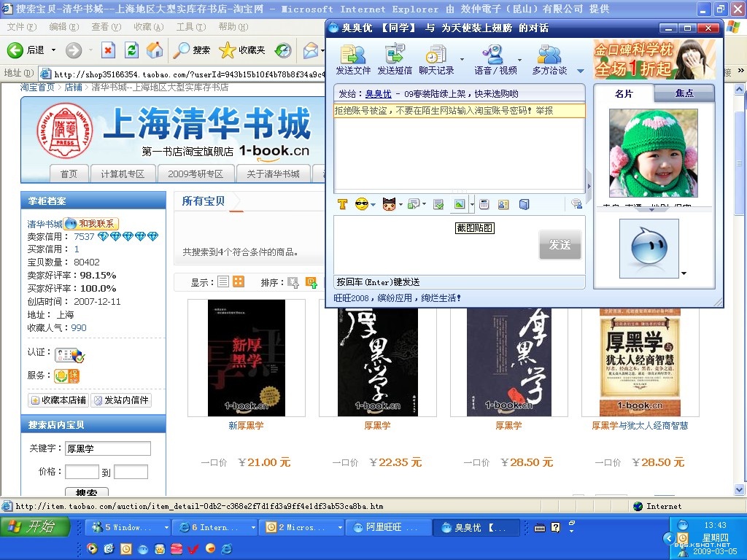This screenshot has width=747, height=560.
Task: Switch display to list view icon
Action: (223, 282)
